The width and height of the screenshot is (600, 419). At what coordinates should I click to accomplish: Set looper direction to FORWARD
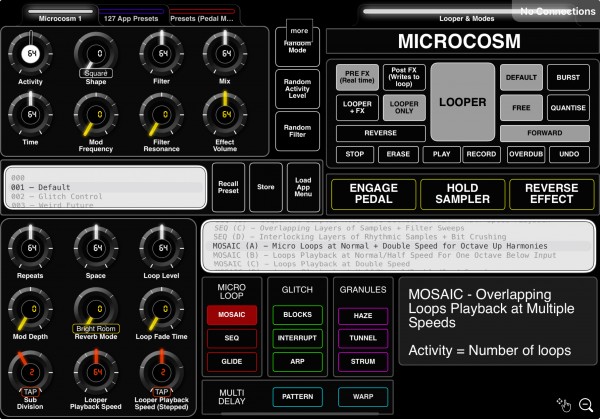click(545, 133)
